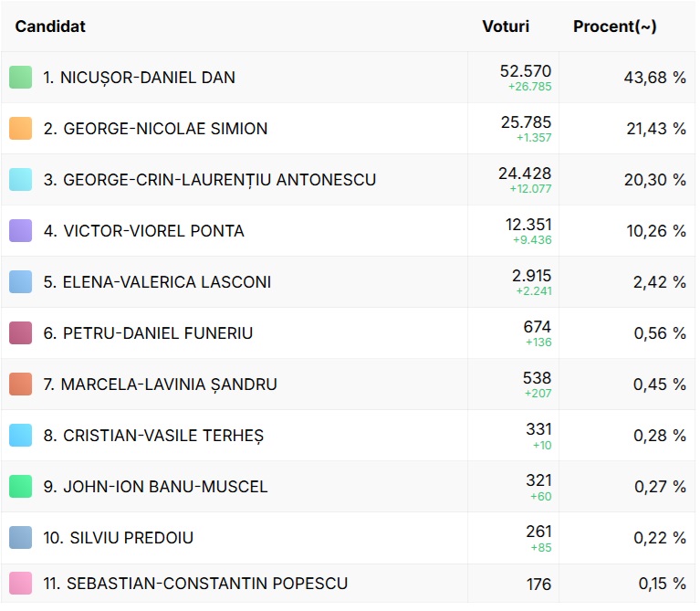Select the NICUȘOR-DANIEL DAN candidate name

coord(139,78)
